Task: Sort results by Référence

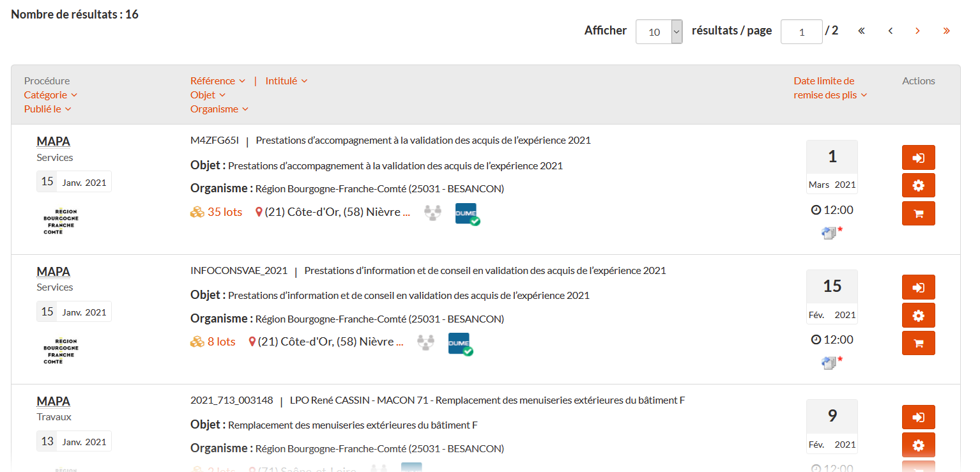Action: pos(217,81)
